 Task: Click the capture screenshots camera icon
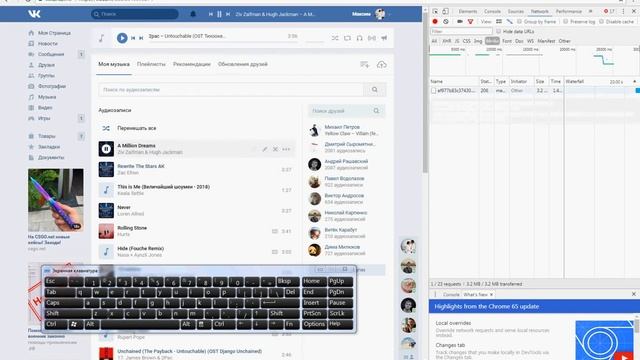[x=460, y=21]
